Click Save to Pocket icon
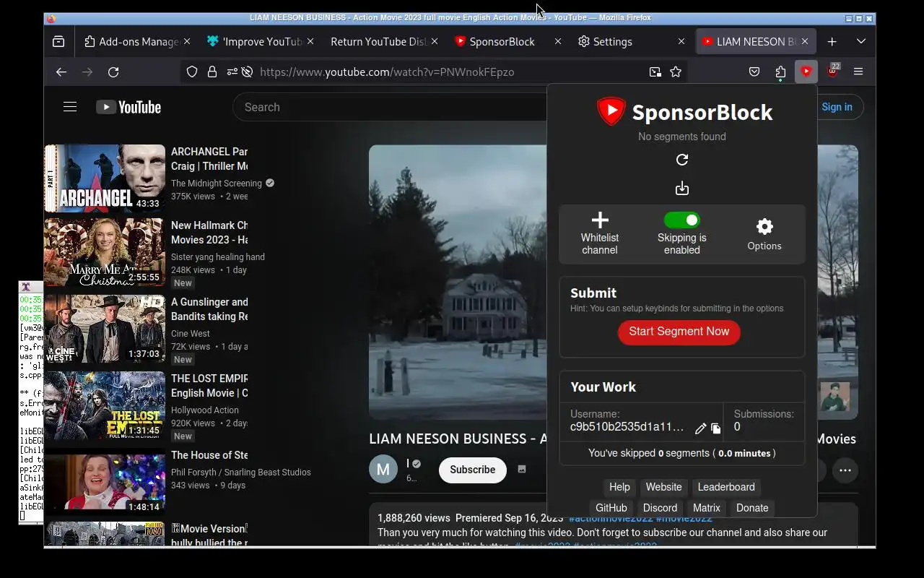The height and width of the screenshot is (578, 924). (x=754, y=72)
